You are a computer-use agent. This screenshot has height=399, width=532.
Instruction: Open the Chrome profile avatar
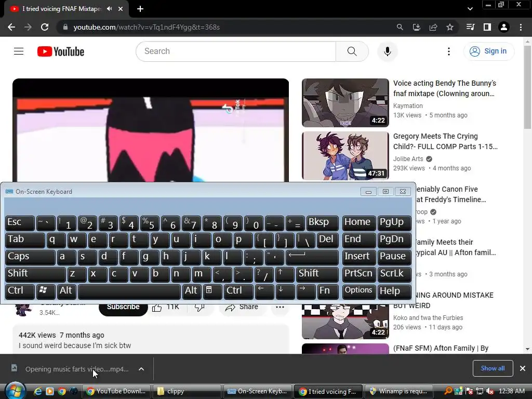504,27
